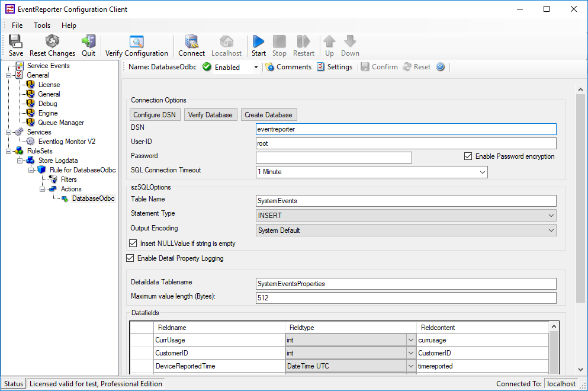Open Comments for this action
This screenshot has width=588, height=391.
pyautogui.click(x=289, y=67)
